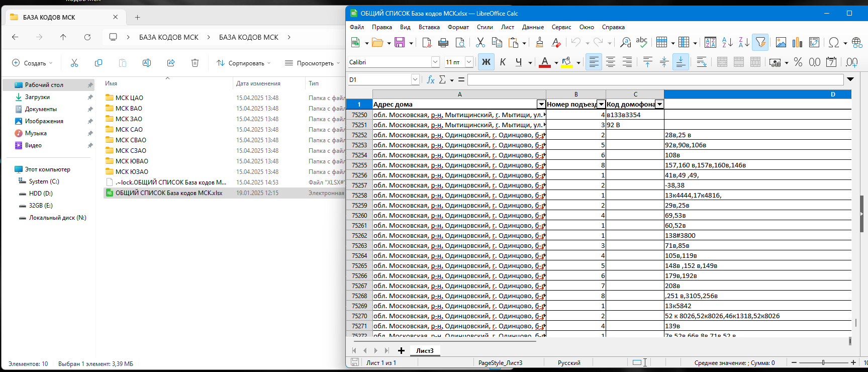Select ОБЩИЙ СПИСОК База кодов МСК.xlsx file
The height and width of the screenshot is (372, 868).
coord(169,193)
